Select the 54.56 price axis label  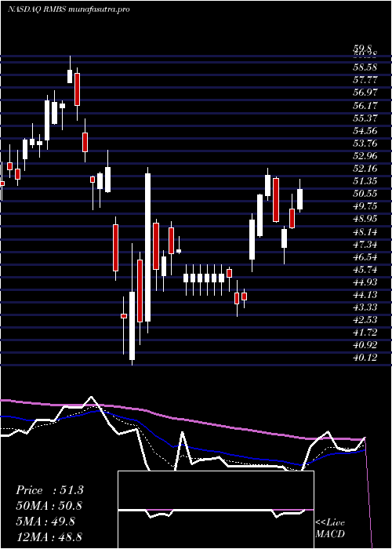[364, 131]
